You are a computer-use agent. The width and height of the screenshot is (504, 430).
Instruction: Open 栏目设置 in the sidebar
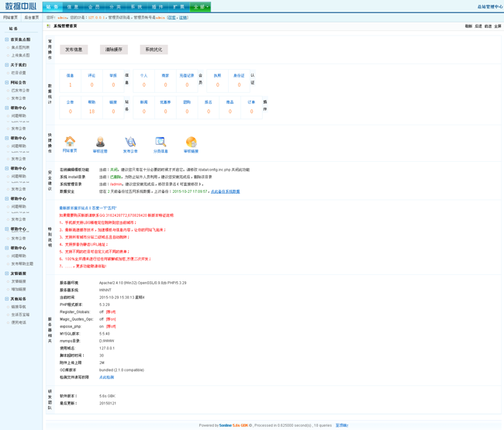tap(19, 73)
